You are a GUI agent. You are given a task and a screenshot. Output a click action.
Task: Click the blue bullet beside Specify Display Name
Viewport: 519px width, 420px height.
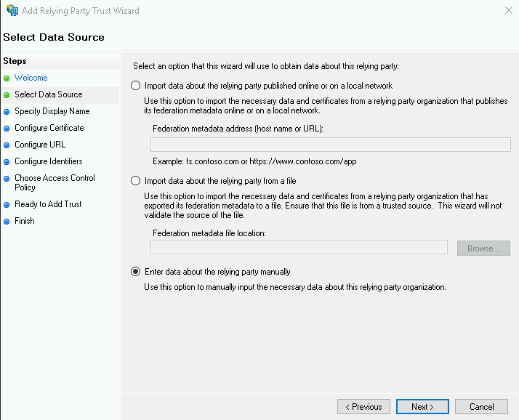[7, 112]
